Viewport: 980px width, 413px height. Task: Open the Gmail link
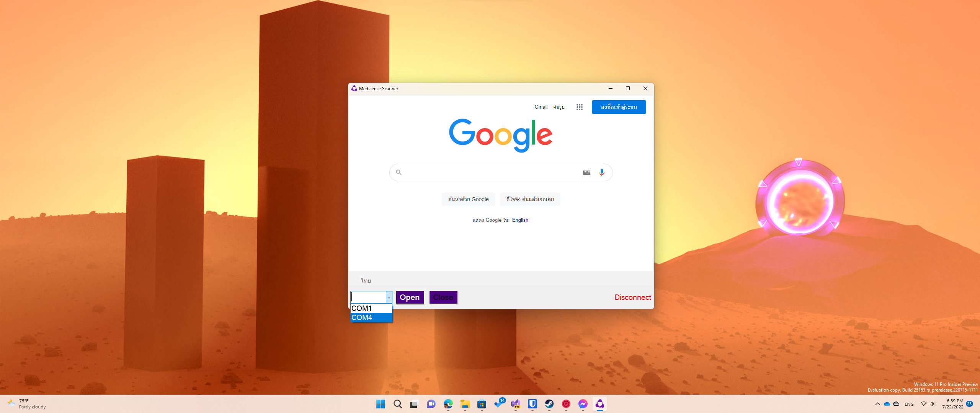click(541, 107)
